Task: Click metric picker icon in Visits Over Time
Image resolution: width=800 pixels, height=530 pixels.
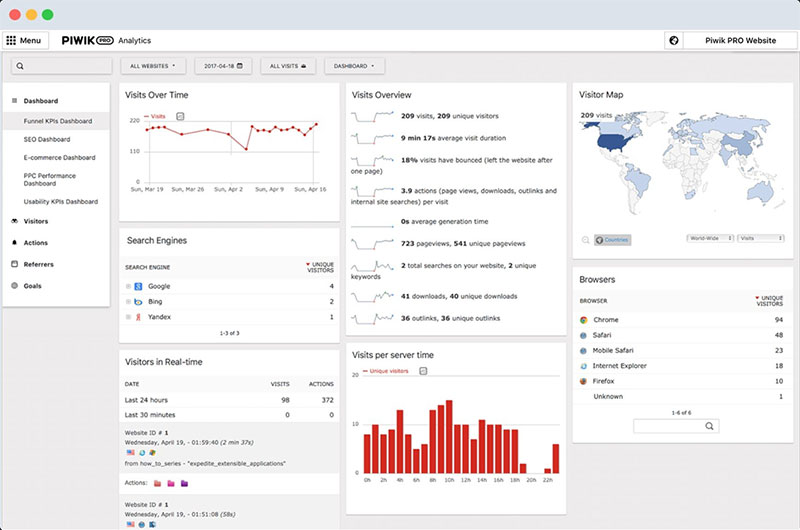Action: tap(180, 116)
